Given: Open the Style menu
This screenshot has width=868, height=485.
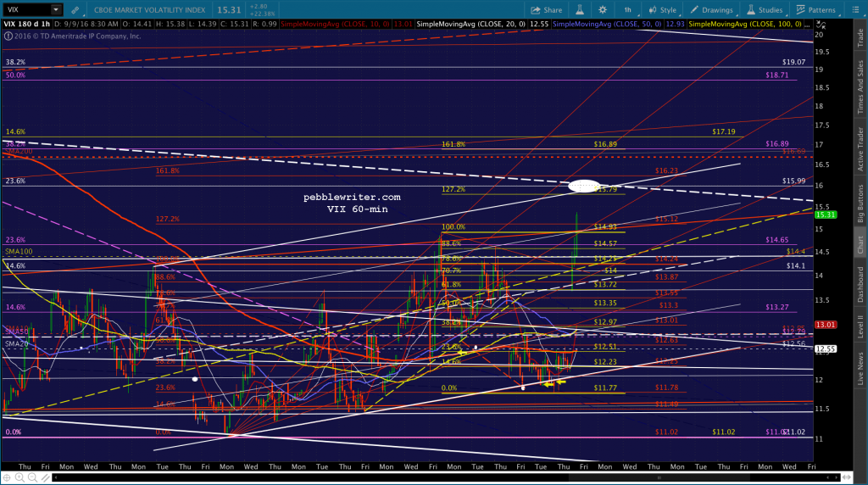Looking at the screenshot, I should click(x=663, y=10).
